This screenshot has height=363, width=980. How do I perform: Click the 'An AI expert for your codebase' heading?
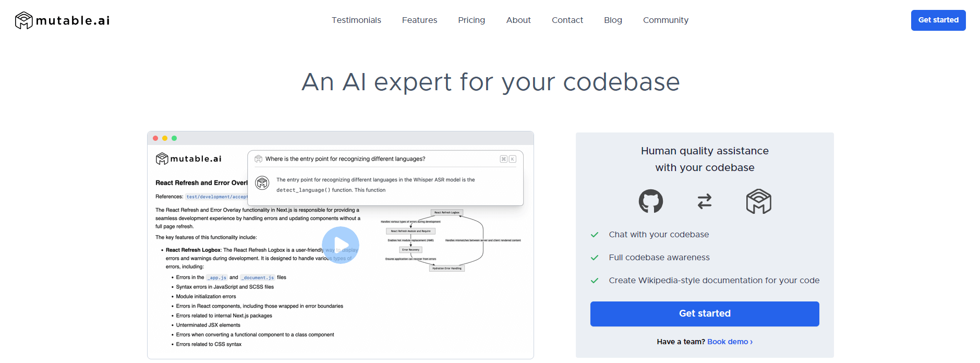[x=490, y=82]
